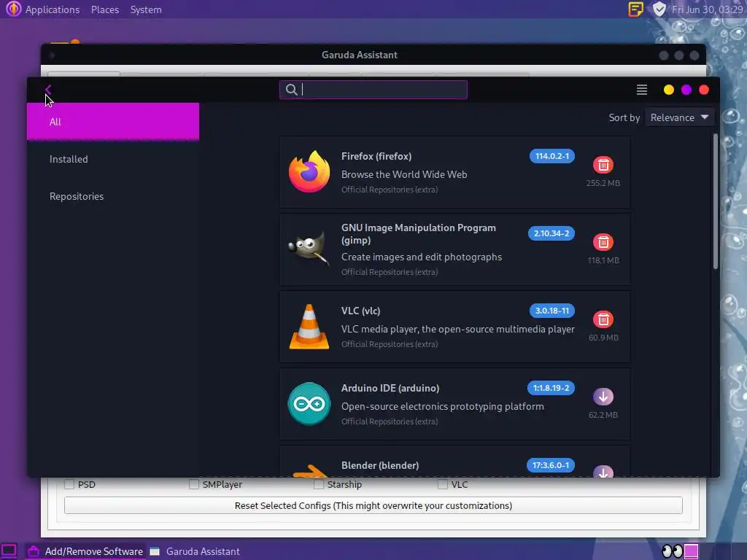Install Blender using the download arrow icon
747x560 pixels.
point(603,471)
